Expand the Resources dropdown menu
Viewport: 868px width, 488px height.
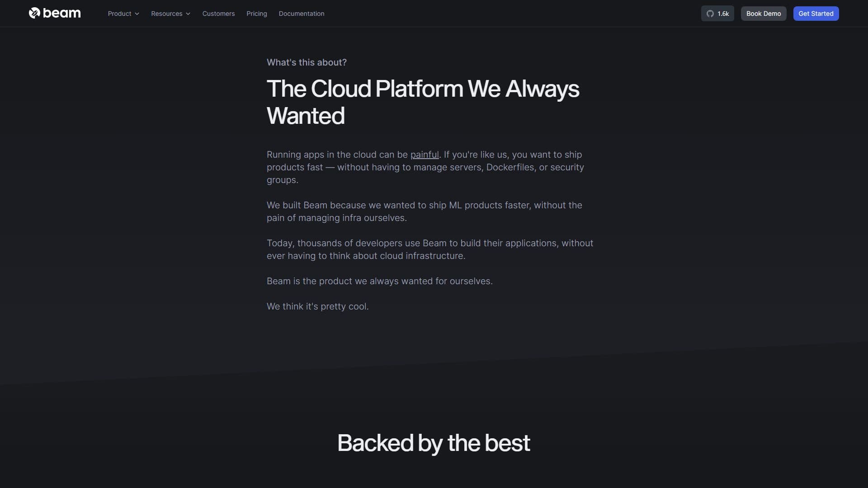click(170, 14)
